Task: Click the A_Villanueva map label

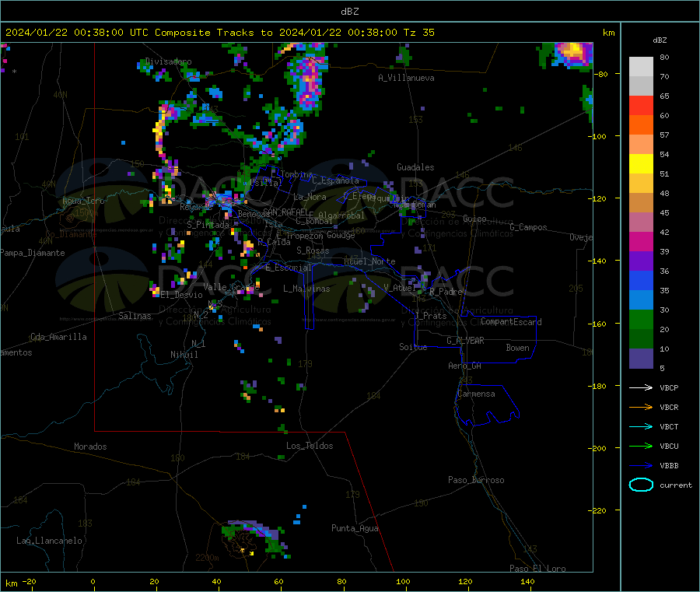Action: pyautogui.click(x=406, y=78)
